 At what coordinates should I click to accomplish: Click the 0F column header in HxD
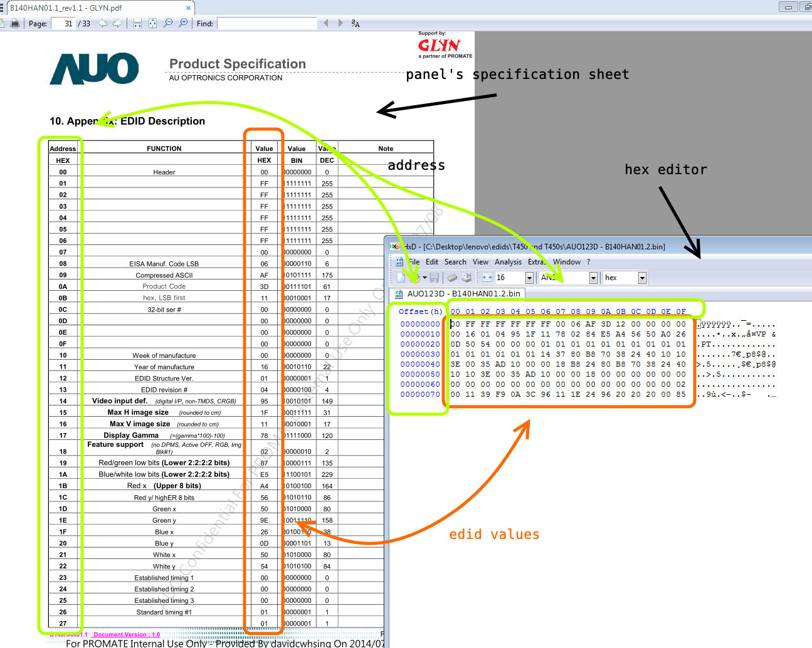[681, 311]
